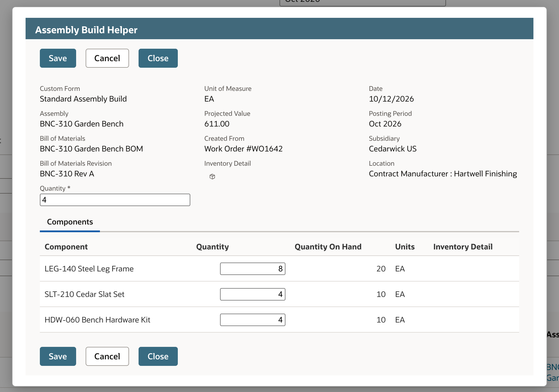Click the 'Oct 2026' posting period value
Viewport: 559px width, 392px height.
[385, 124]
